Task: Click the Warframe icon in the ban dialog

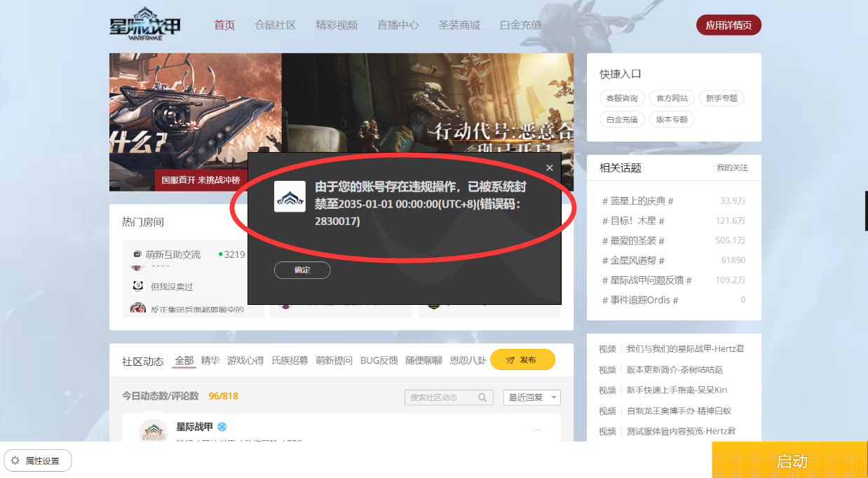Action: tap(290, 196)
